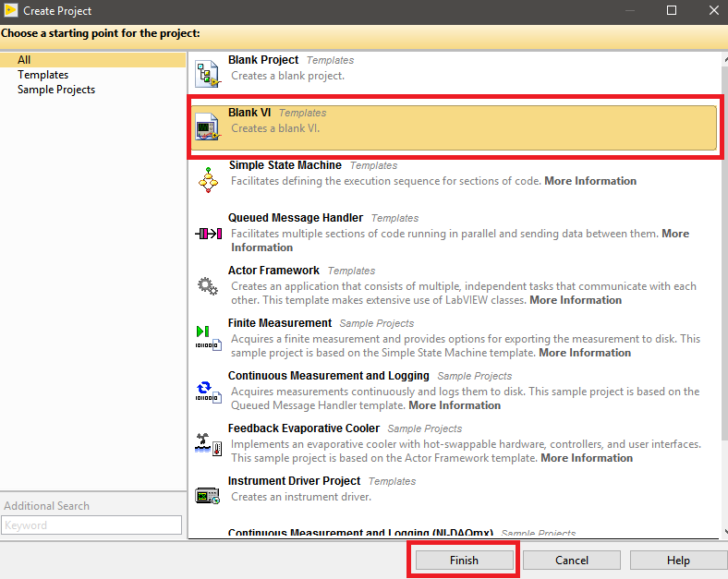
Task: Open More Information for Simple State Machine
Action: (590, 181)
